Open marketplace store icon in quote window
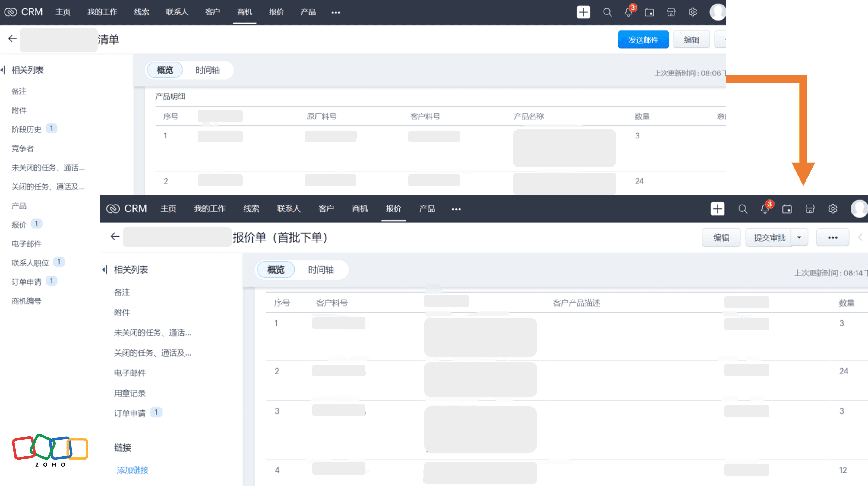 pyautogui.click(x=810, y=209)
